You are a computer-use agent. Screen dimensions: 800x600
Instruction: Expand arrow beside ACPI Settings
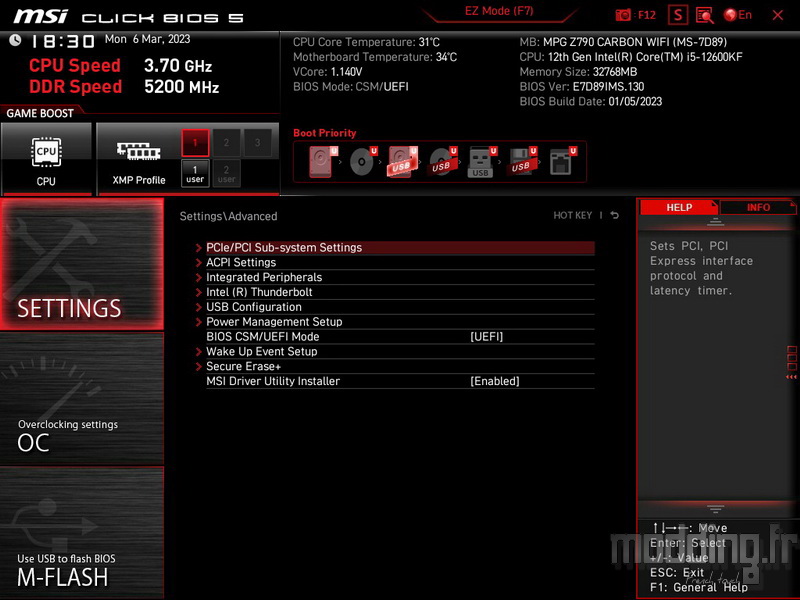(x=199, y=262)
